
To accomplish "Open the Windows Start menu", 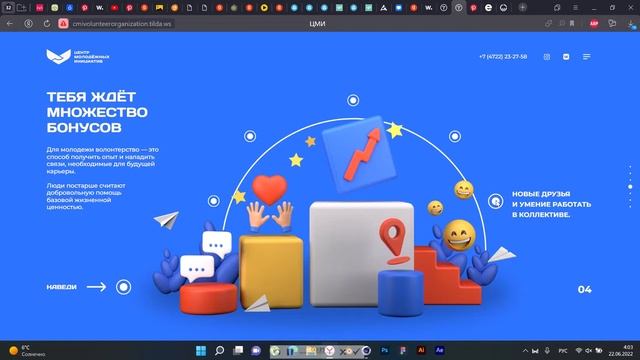I will pyautogui.click(x=201, y=351).
